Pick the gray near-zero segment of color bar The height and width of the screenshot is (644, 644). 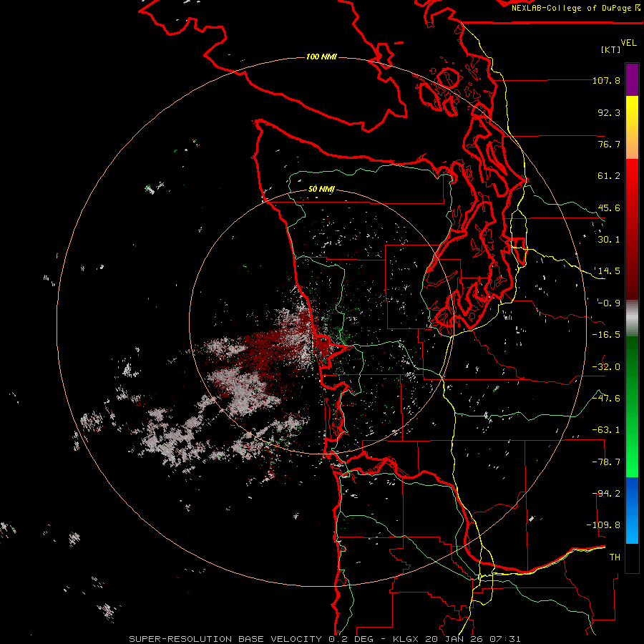pyautogui.click(x=632, y=318)
